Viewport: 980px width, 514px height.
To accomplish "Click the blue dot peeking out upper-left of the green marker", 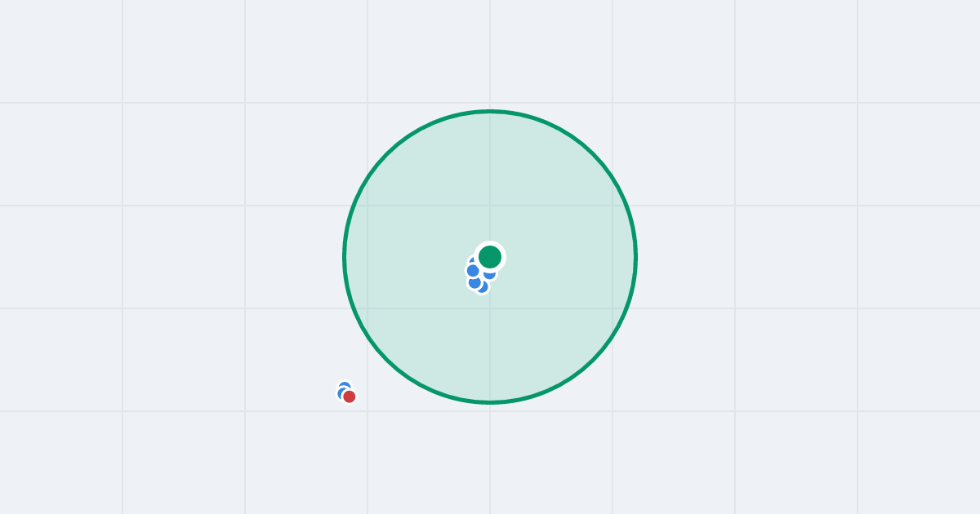I will (471, 260).
